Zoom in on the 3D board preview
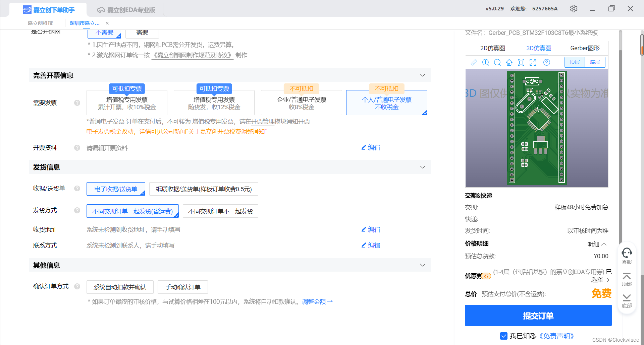The image size is (644, 345). coord(486,62)
